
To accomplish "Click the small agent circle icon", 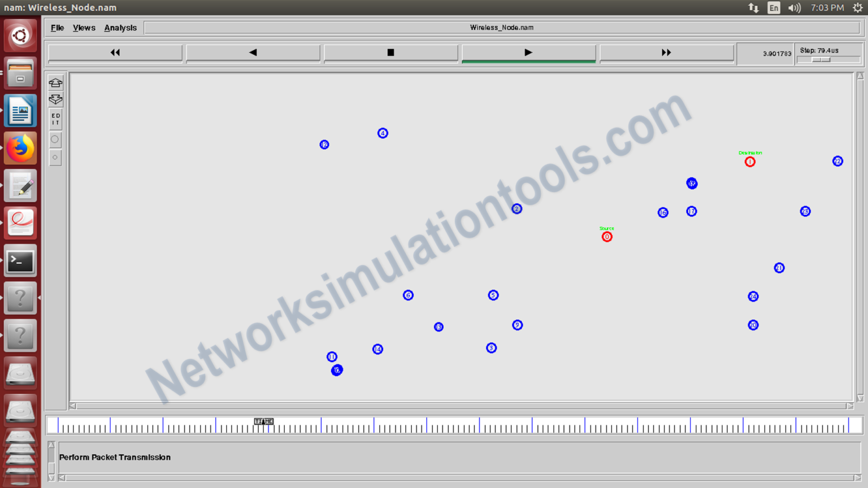I will coord(55,157).
